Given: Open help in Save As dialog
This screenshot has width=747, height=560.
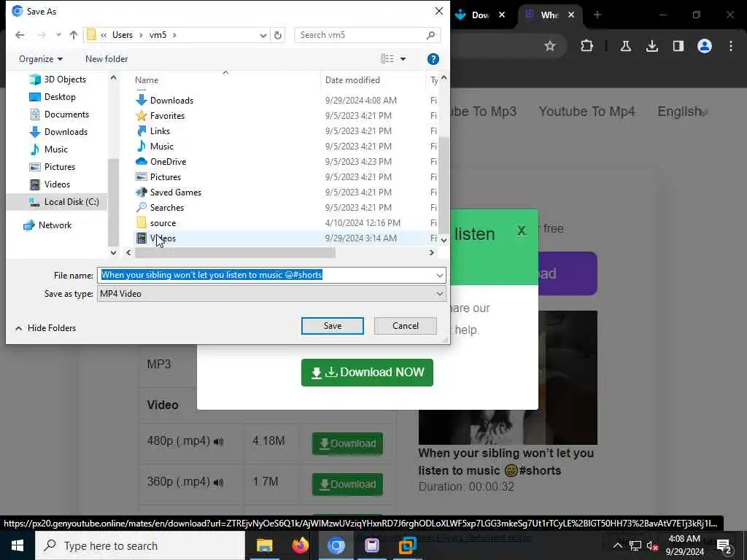Looking at the screenshot, I should [433, 59].
